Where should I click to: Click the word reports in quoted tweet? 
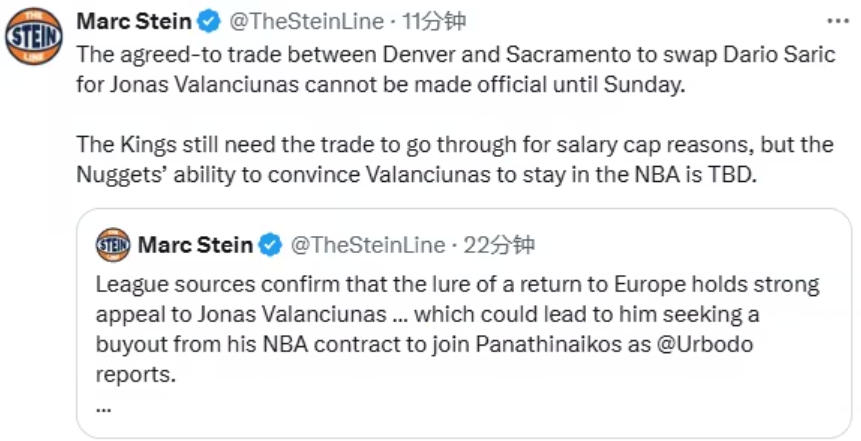tap(135, 375)
